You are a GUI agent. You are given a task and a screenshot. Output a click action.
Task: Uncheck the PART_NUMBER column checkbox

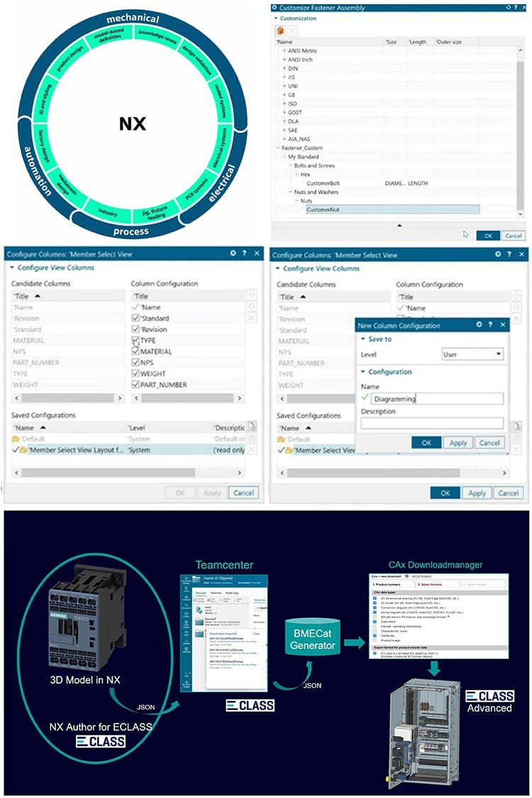click(135, 385)
